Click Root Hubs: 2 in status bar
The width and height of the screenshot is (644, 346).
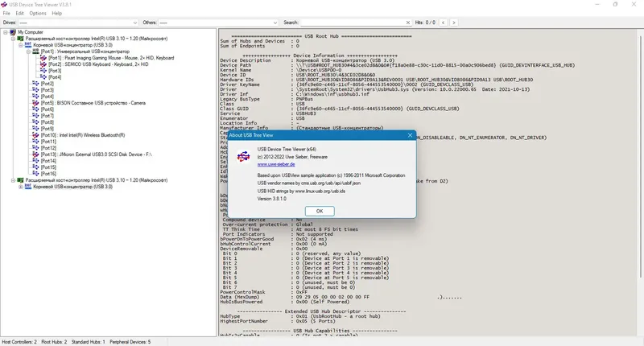tap(54, 342)
